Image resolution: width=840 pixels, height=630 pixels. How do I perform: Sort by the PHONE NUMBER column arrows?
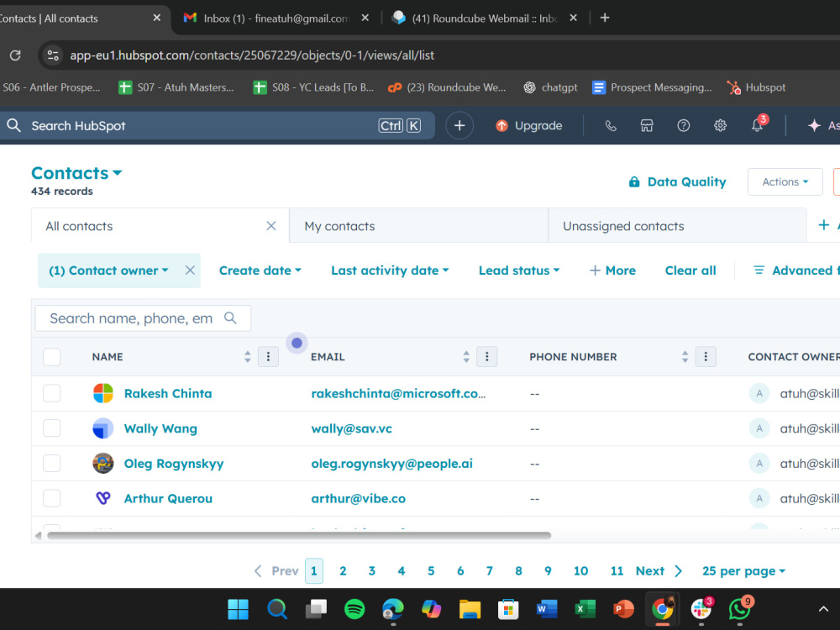point(685,356)
